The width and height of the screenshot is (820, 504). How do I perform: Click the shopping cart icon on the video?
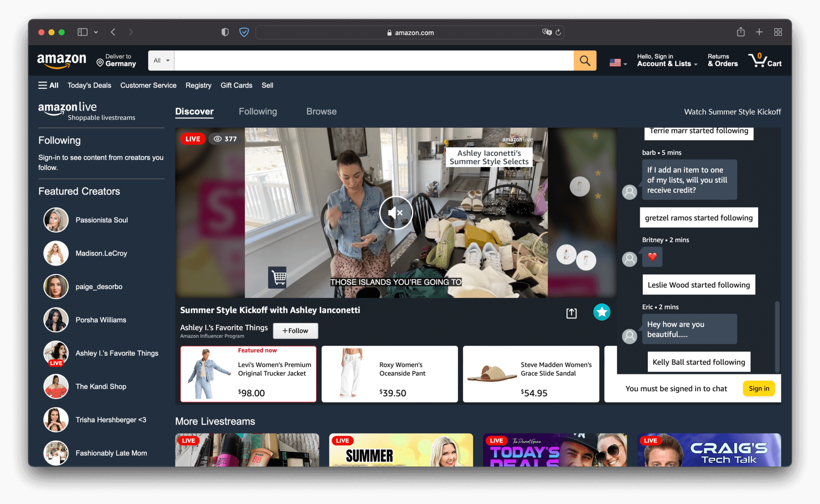[x=278, y=277]
